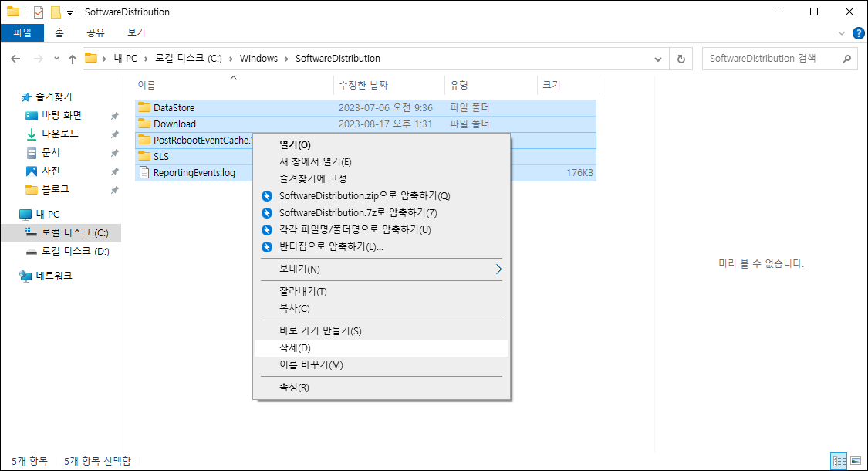Choose 새 창에서 열기(E) from the menu
The height and width of the screenshot is (471, 868).
click(381, 162)
